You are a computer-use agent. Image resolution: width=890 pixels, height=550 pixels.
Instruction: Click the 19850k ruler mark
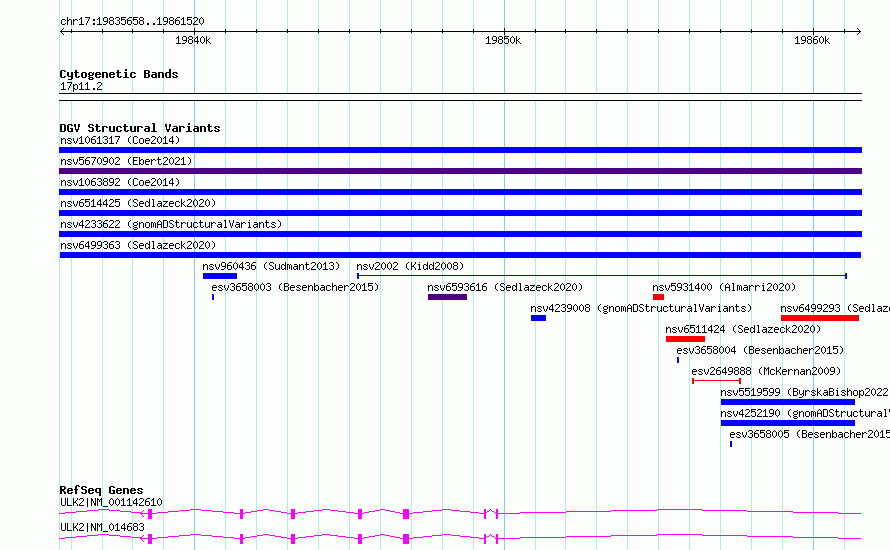pyautogui.click(x=503, y=40)
